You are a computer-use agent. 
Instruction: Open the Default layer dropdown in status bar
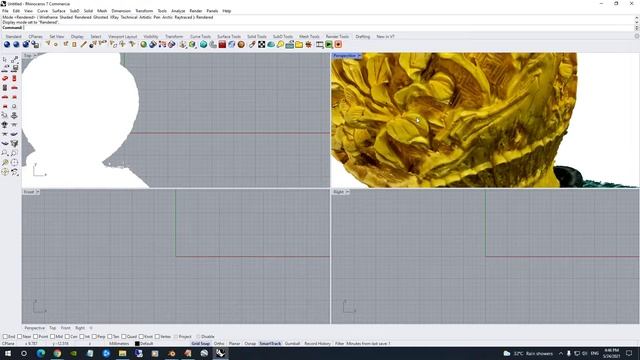pos(146,344)
